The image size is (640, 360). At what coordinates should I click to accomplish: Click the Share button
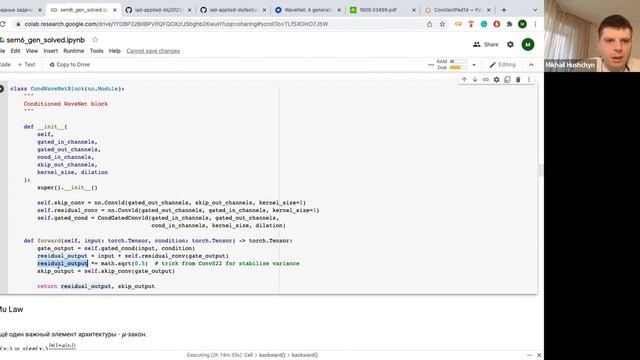486,44
